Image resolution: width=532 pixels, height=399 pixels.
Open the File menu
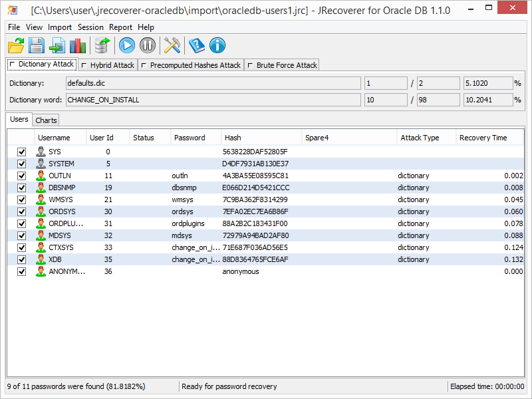[14, 27]
